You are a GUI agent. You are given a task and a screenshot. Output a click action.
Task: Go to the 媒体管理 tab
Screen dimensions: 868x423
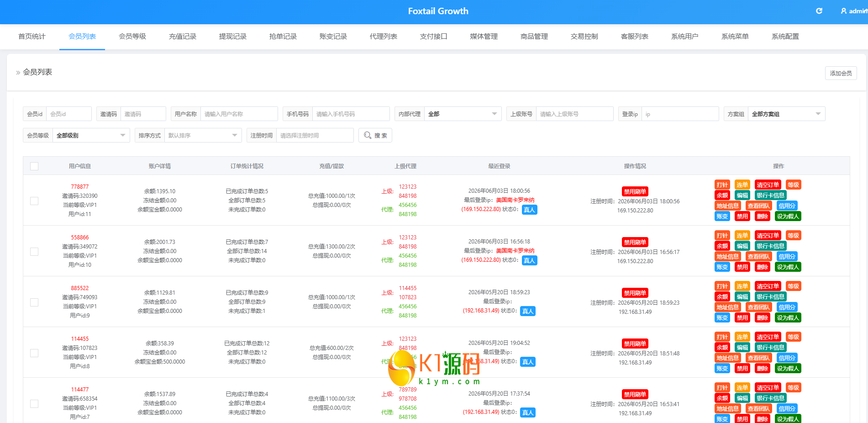(x=484, y=37)
